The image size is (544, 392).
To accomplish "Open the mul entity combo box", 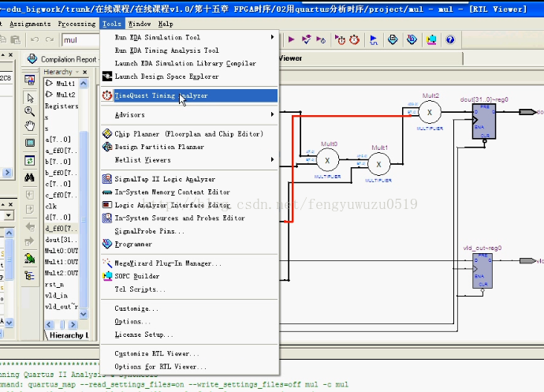I will click(80, 40).
